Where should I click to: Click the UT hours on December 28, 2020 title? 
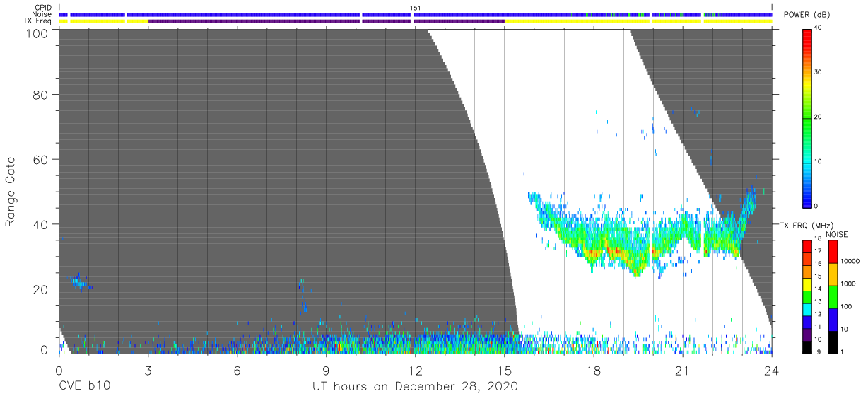point(416,387)
